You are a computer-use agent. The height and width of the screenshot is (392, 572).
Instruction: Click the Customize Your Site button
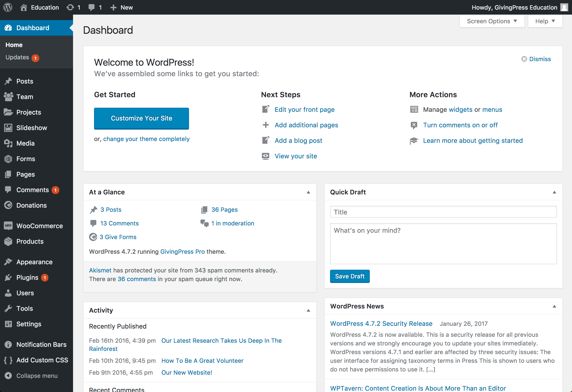141,118
